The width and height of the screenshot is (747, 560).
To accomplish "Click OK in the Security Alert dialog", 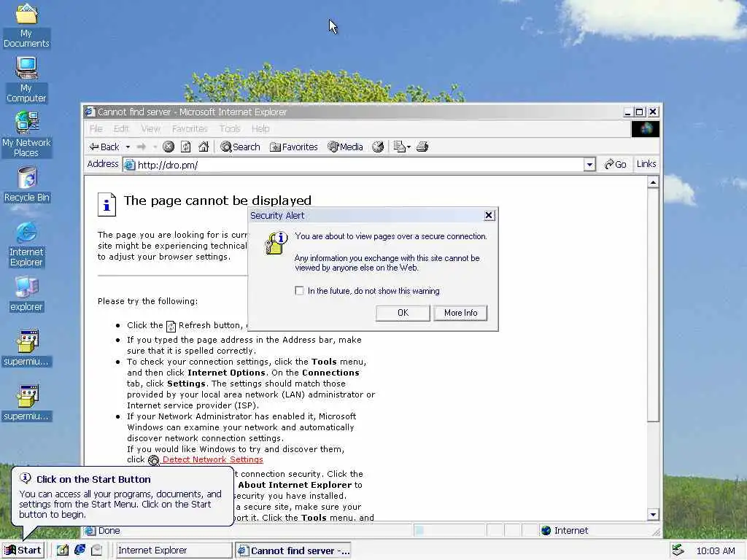I will [x=403, y=313].
